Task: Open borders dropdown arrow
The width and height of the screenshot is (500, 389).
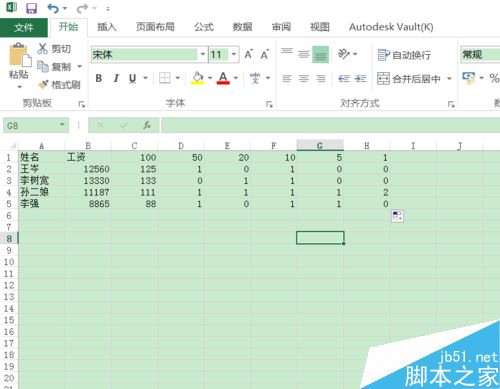Action: coord(178,78)
